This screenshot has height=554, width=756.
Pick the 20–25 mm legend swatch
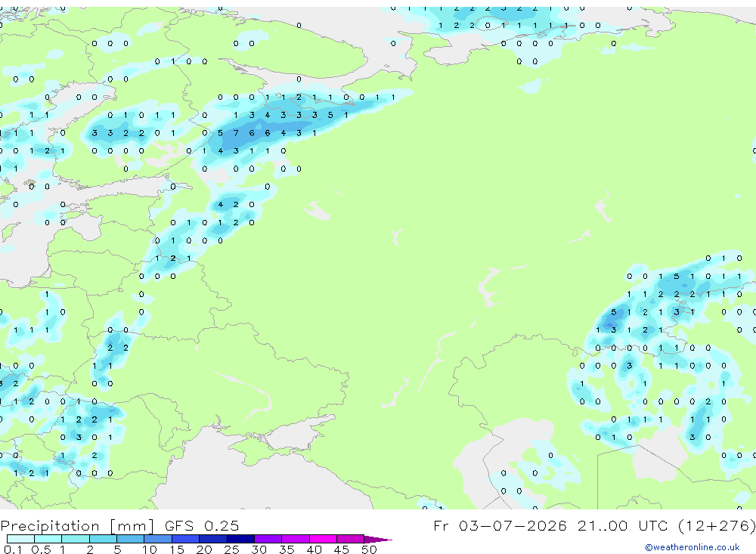click(213, 539)
